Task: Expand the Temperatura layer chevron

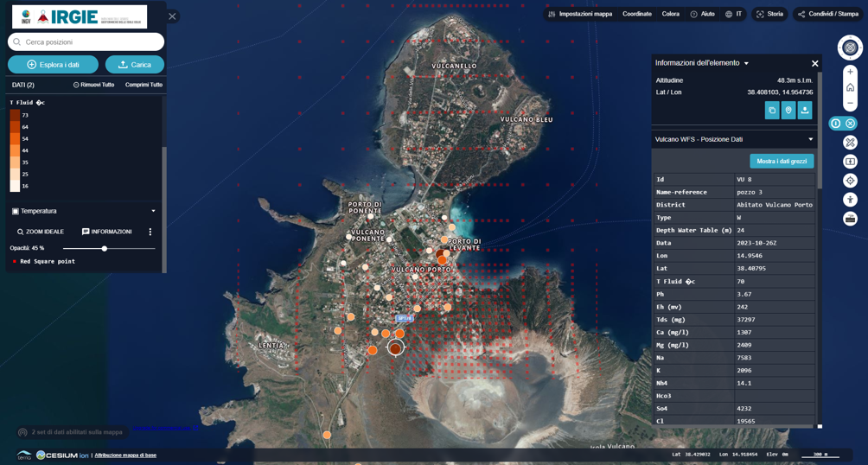Action: 153,211
